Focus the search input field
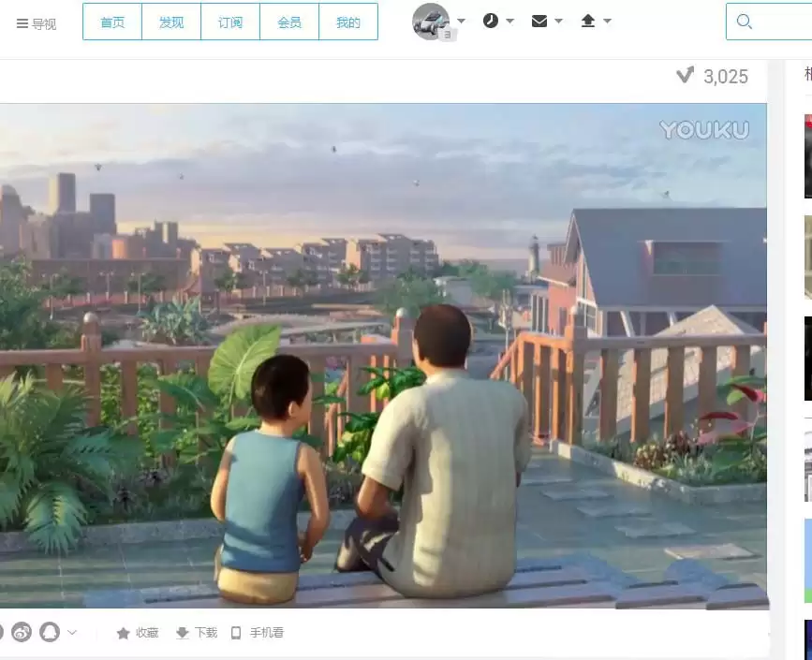 770,22
